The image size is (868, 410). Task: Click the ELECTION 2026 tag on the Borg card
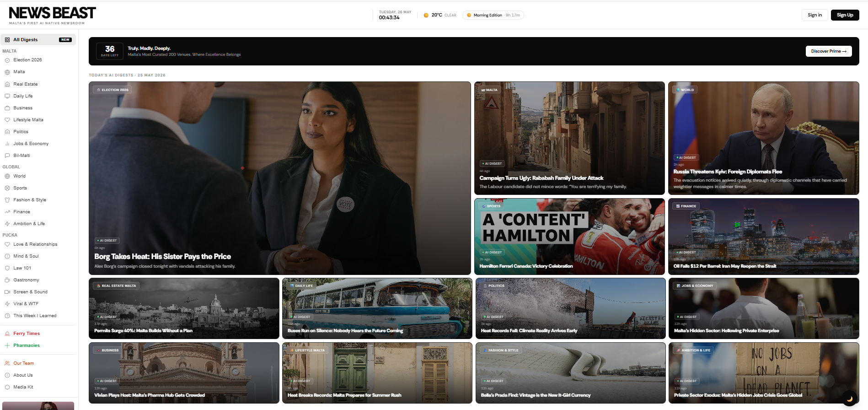[113, 90]
